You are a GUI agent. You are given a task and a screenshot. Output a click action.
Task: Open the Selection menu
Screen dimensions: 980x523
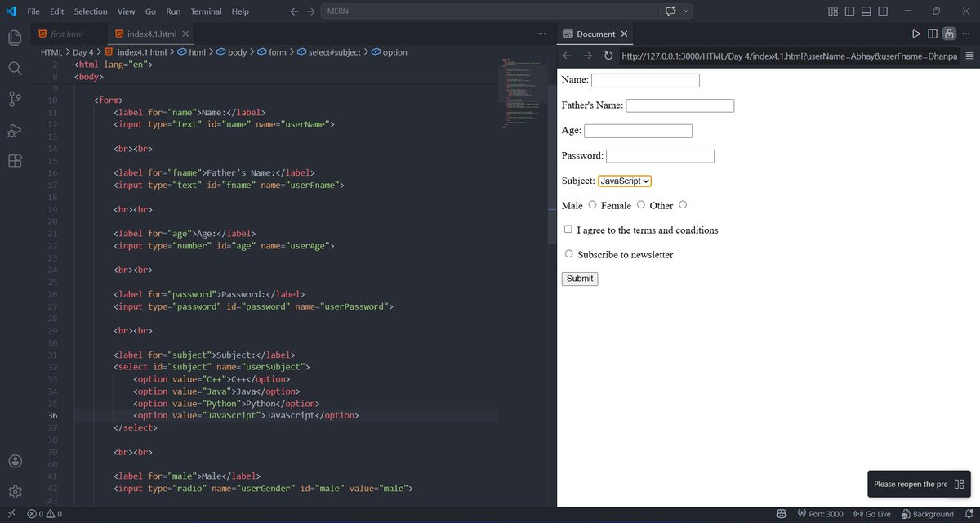pyautogui.click(x=90, y=11)
